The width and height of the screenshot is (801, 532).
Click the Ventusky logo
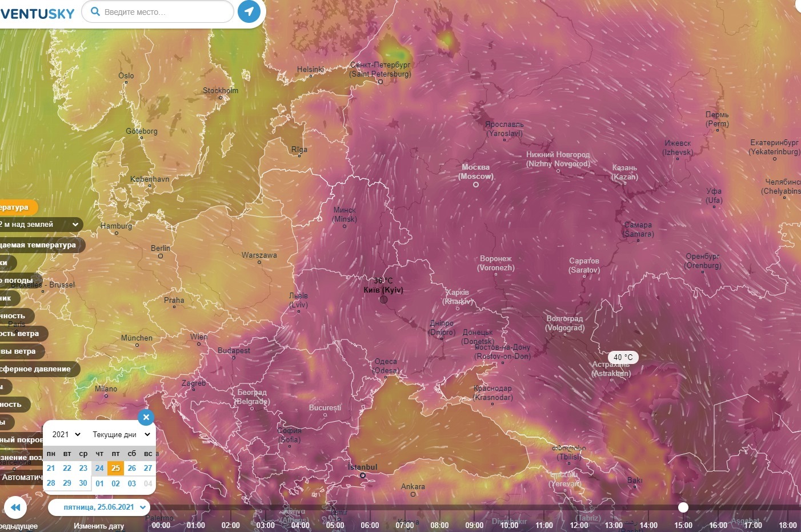[37, 14]
